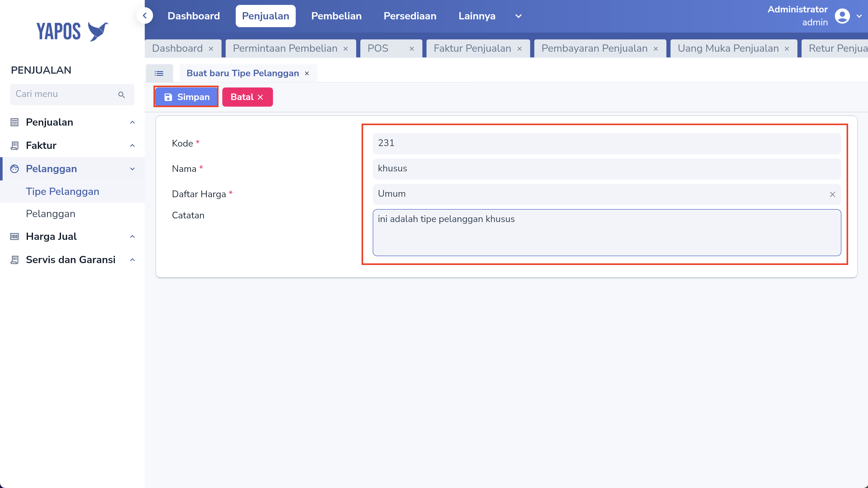This screenshot has height=488, width=868.
Task: Click the Servis dan Garansi sidebar icon
Action: tap(14, 260)
